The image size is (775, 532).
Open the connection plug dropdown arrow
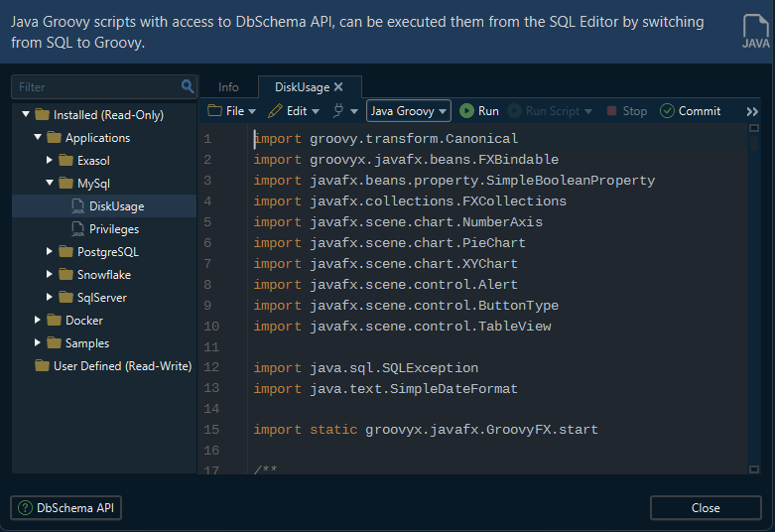[354, 112]
